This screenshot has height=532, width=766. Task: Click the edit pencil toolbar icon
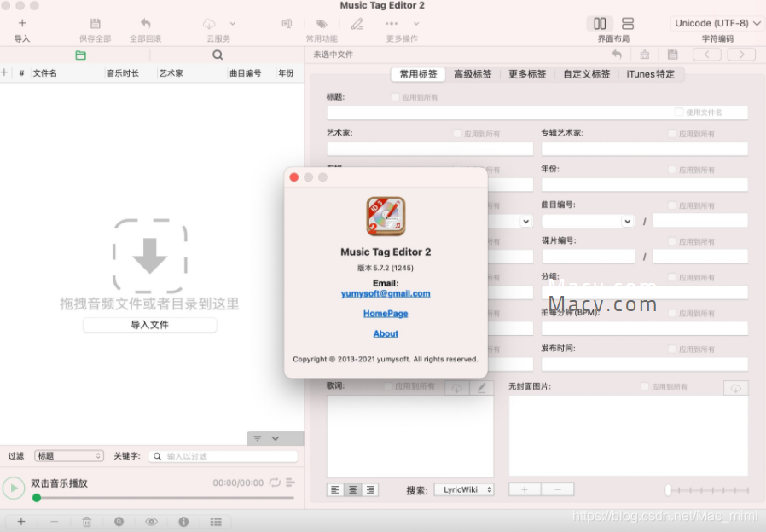click(357, 23)
